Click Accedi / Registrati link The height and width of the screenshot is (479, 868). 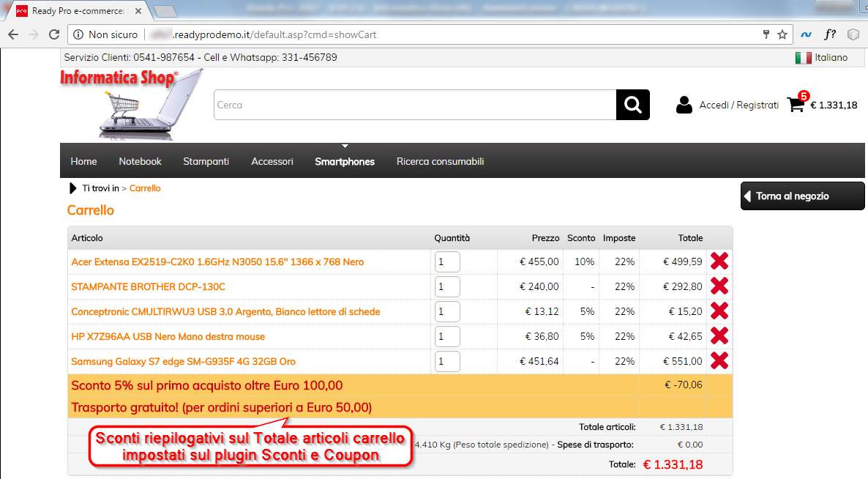point(739,105)
